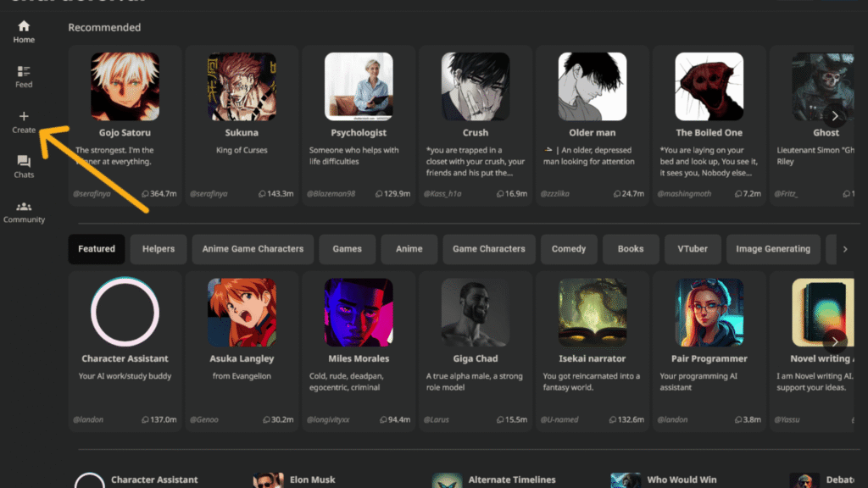Show more Recommended characters with the arrow
Image resolution: width=868 pixels, height=488 pixels.
click(835, 116)
